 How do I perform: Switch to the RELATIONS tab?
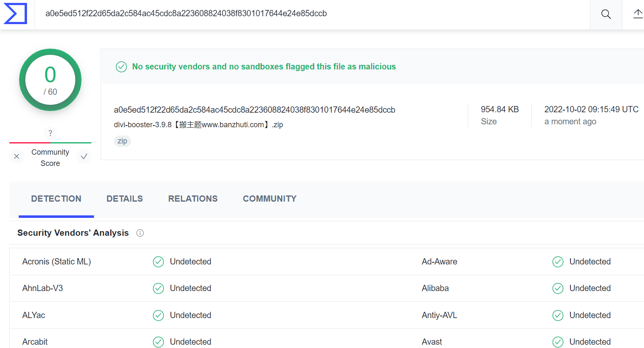[x=193, y=199]
